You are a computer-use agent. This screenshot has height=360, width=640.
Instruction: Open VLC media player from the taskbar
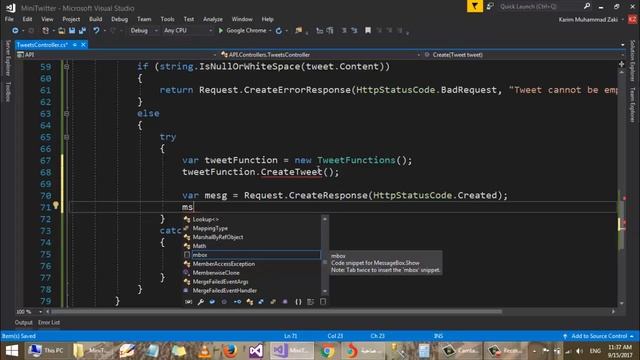point(205,351)
